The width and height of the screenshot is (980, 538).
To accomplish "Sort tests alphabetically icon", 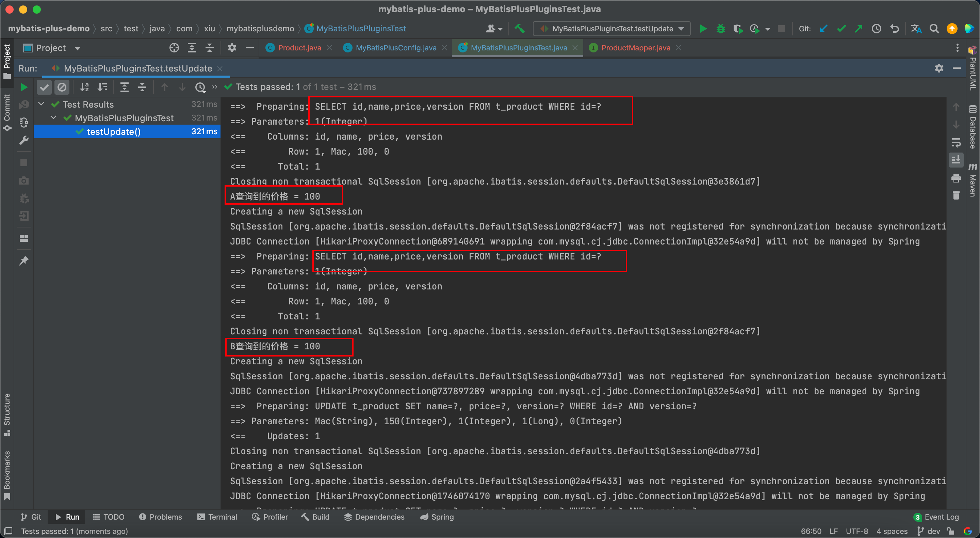I will (x=84, y=87).
